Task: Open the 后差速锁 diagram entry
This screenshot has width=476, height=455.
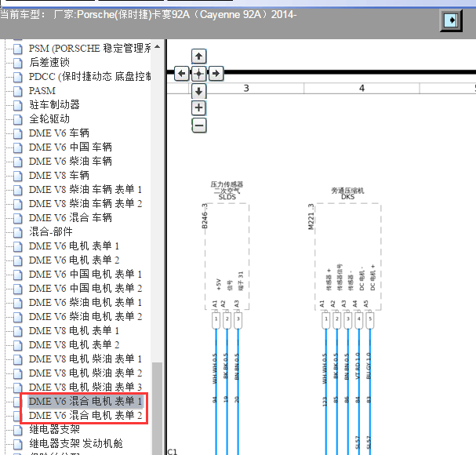Action: [49, 62]
